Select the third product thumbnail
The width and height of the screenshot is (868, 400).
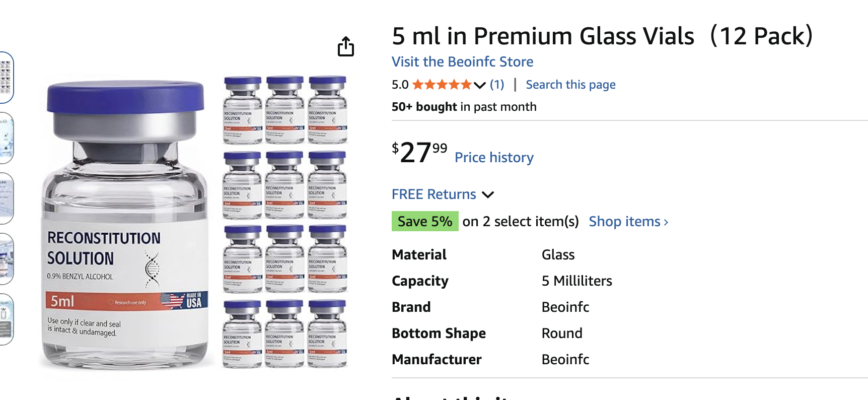tap(6, 198)
